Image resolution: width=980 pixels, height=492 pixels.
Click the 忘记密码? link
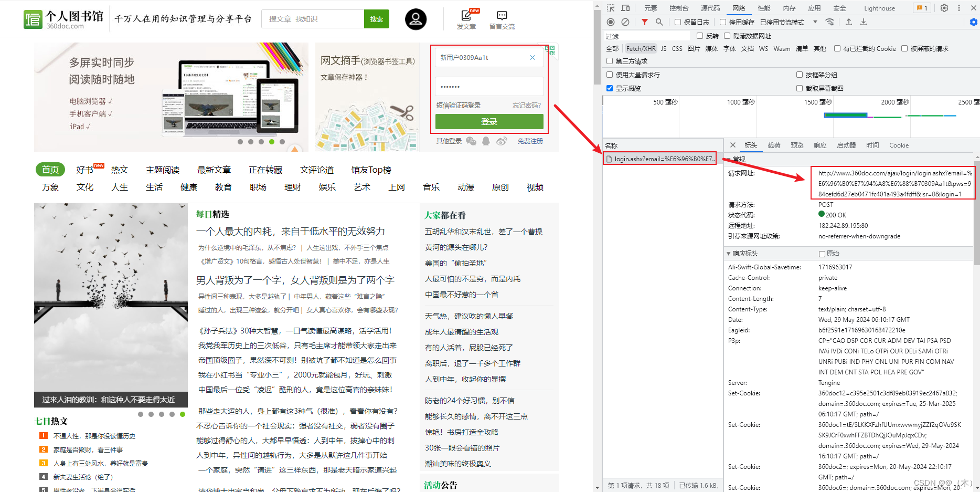pyautogui.click(x=527, y=106)
